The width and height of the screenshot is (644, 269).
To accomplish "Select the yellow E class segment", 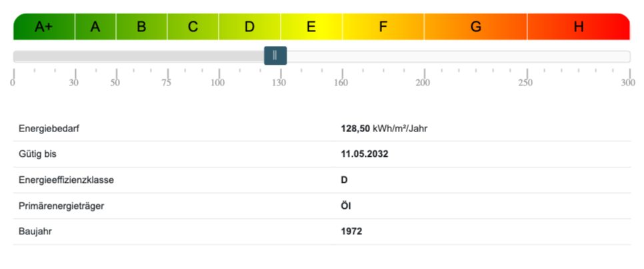I will tap(311, 27).
